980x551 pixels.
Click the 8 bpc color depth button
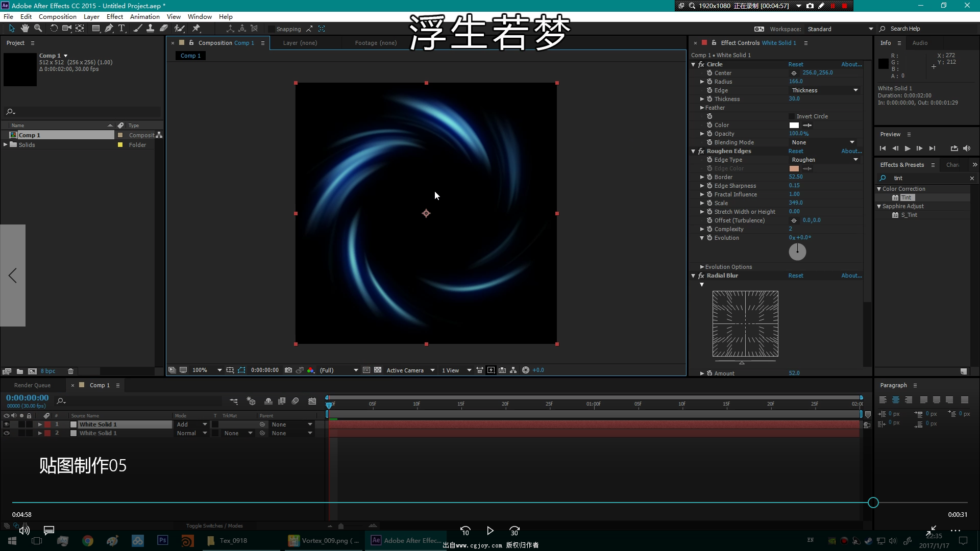pos(48,371)
